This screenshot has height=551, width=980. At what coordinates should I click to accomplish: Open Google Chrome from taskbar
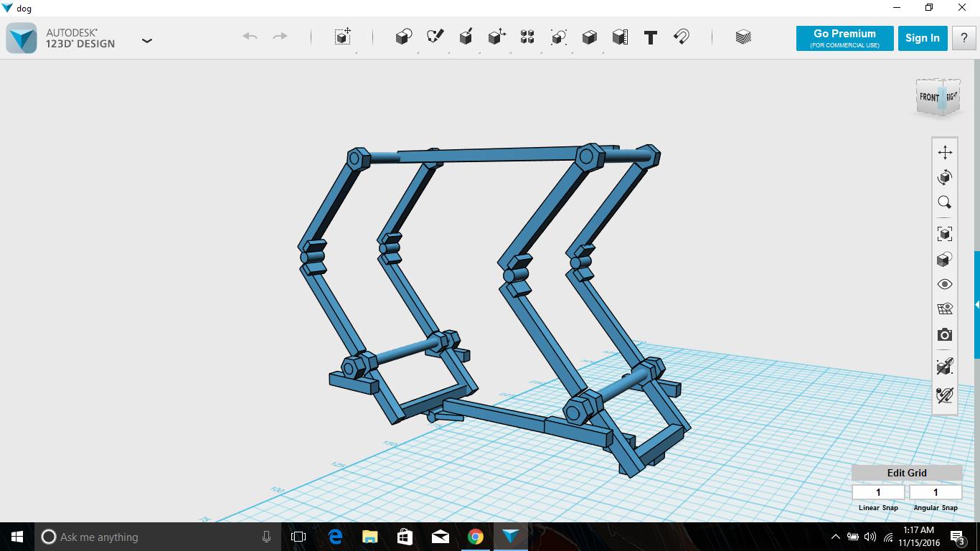[x=475, y=537]
